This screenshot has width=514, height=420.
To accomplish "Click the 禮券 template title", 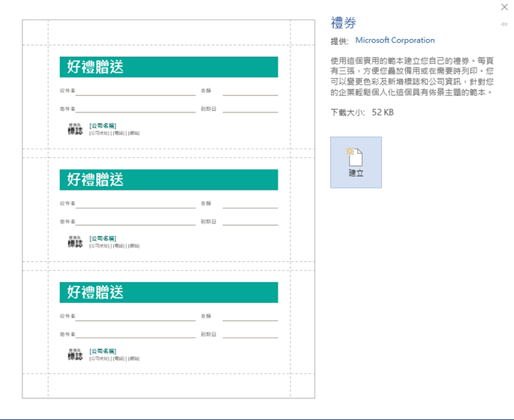I will 343,22.
